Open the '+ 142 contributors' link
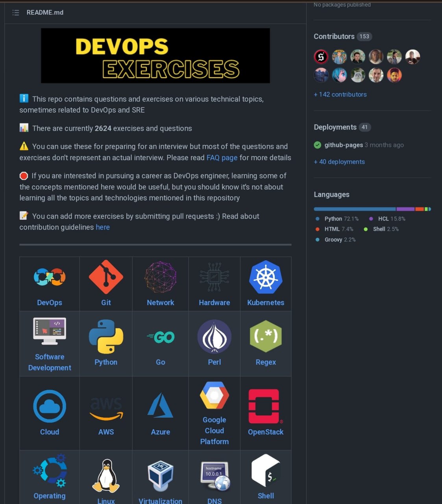 click(340, 94)
